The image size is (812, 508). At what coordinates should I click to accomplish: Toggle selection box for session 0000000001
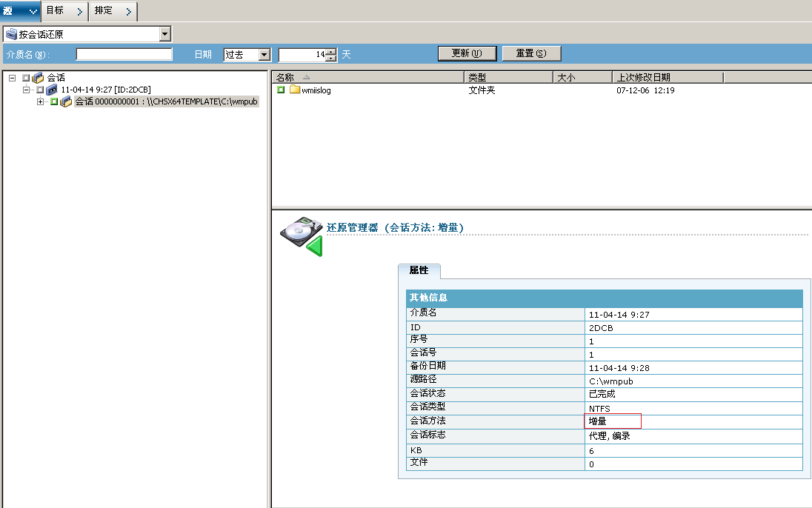(54, 101)
